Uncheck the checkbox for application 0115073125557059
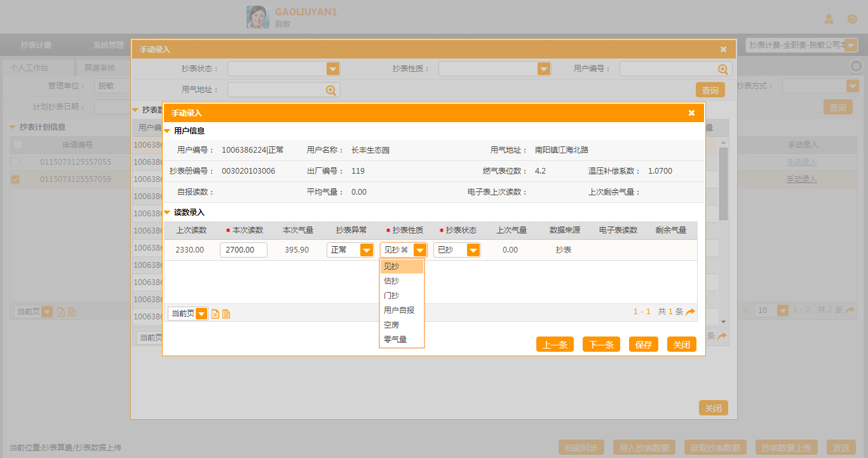The height and width of the screenshot is (458, 868). point(16,179)
